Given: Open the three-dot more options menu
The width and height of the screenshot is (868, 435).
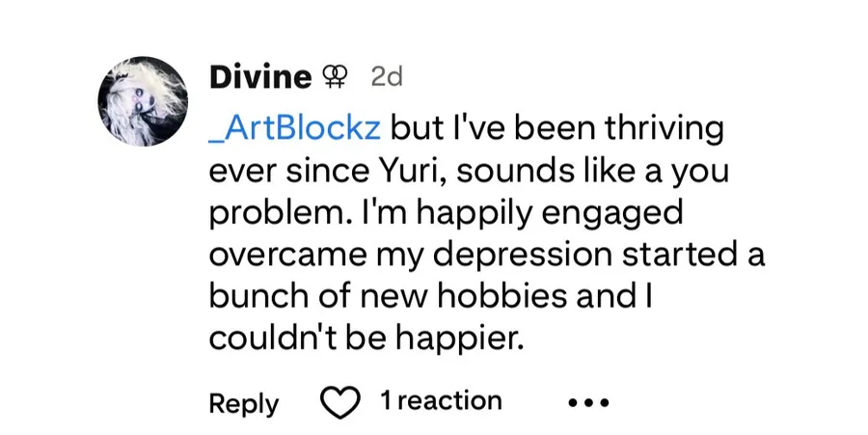Looking at the screenshot, I should 586,402.
